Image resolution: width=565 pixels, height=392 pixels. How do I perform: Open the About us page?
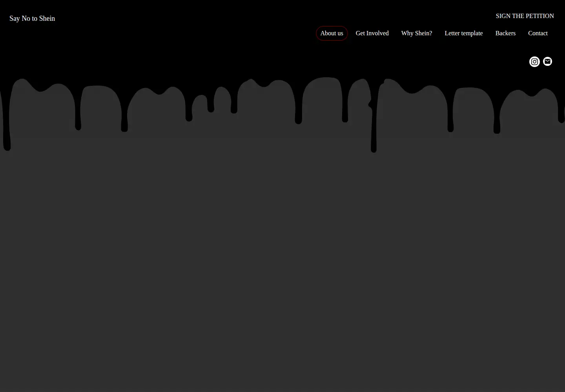click(332, 33)
